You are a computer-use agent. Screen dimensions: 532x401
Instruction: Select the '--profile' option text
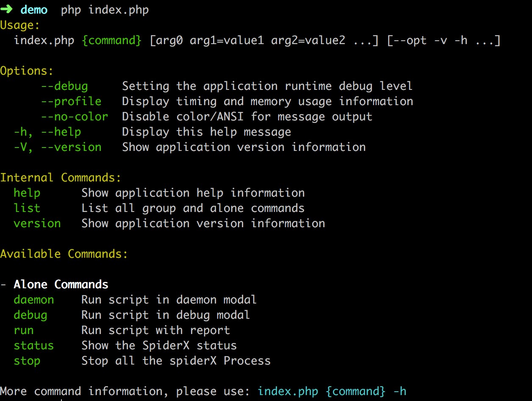pyautogui.click(x=71, y=102)
